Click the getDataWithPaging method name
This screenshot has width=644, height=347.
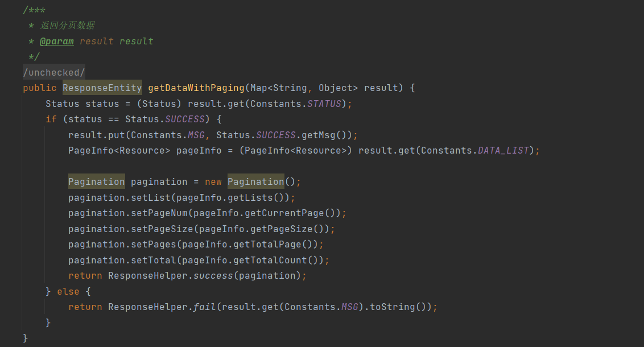pos(196,88)
